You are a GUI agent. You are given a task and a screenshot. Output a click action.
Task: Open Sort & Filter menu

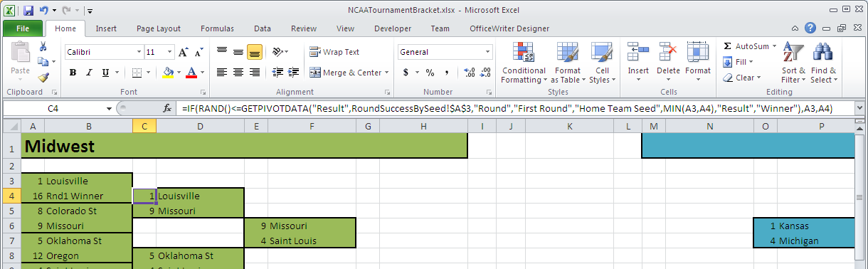tap(793, 63)
